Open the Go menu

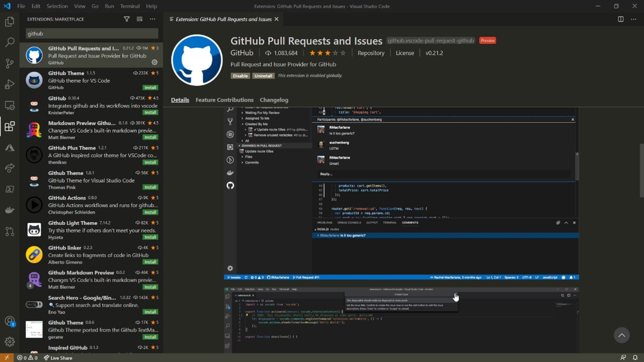(x=95, y=6)
